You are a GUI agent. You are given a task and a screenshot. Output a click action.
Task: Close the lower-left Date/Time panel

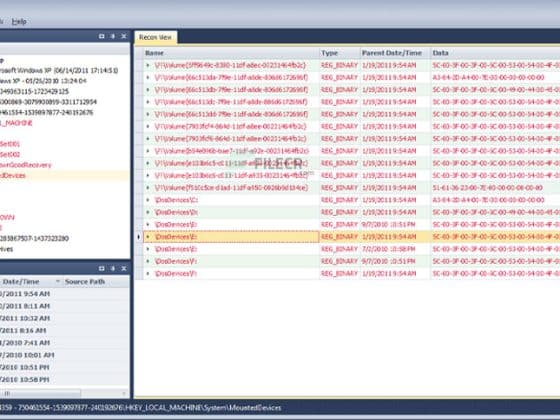(x=124, y=268)
